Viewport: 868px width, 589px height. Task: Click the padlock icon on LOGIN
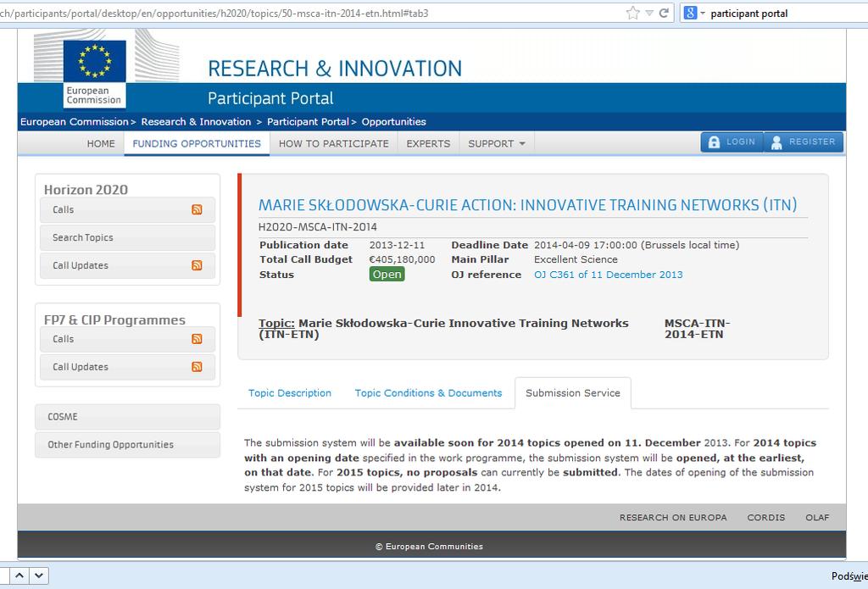[x=714, y=142]
